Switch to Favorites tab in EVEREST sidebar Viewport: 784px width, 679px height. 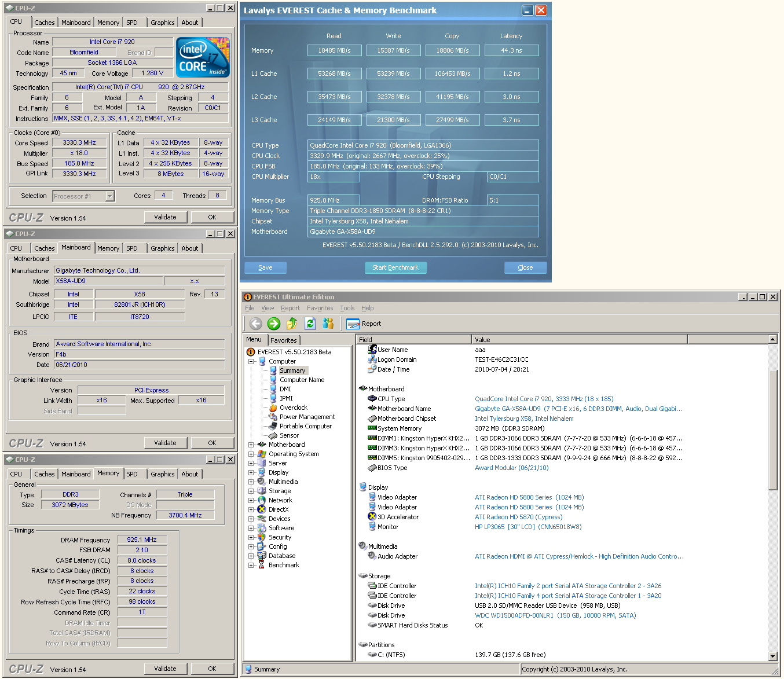284,340
